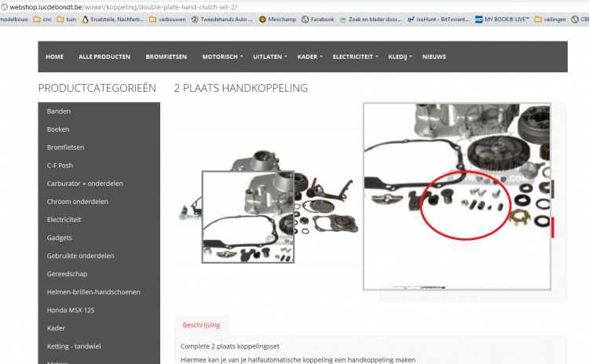The height and width of the screenshot is (364, 589).
Task: Open the MY BOOK LIVE bookmark
Action: tap(503, 20)
